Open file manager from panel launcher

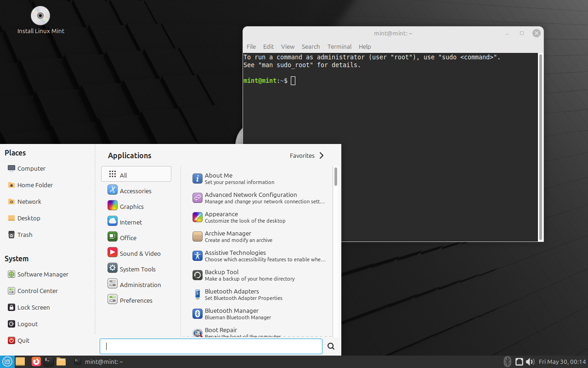click(x=61, y=362)
